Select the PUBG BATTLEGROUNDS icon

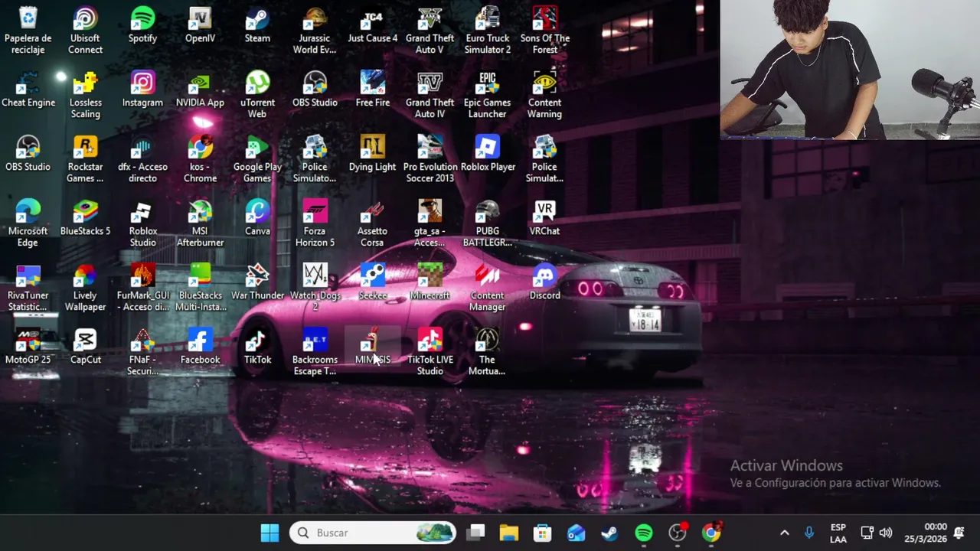[x=488, y=223]
